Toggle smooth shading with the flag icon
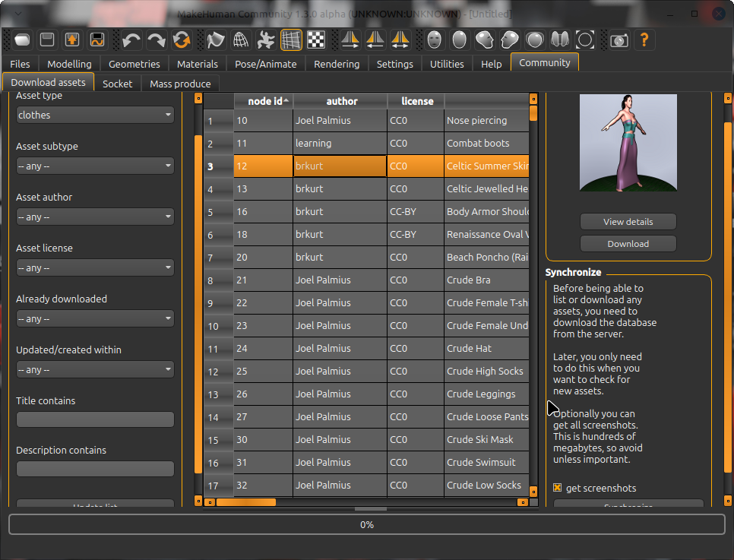Viewport: 734px width, 560px height. pyautogui.click(x=214, y=40)
